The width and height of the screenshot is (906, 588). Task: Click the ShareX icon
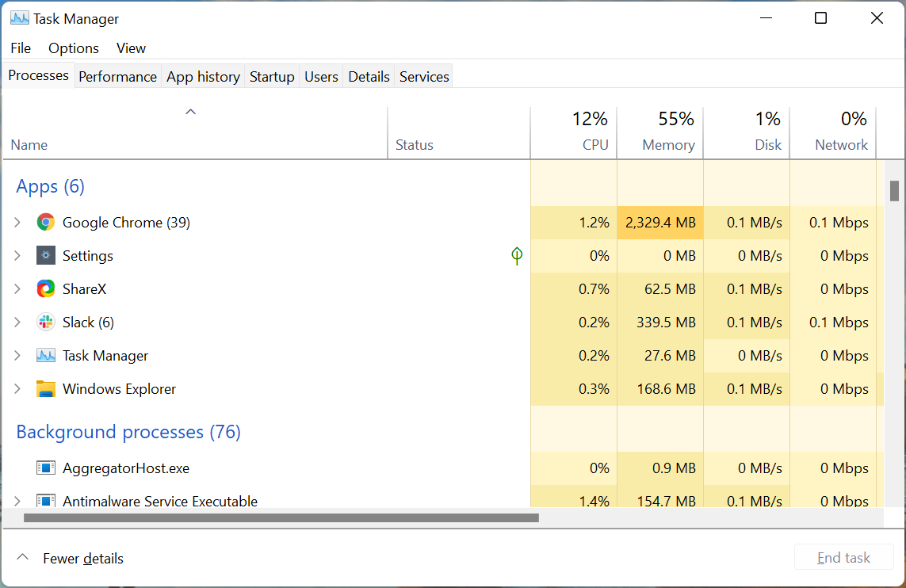45,288
